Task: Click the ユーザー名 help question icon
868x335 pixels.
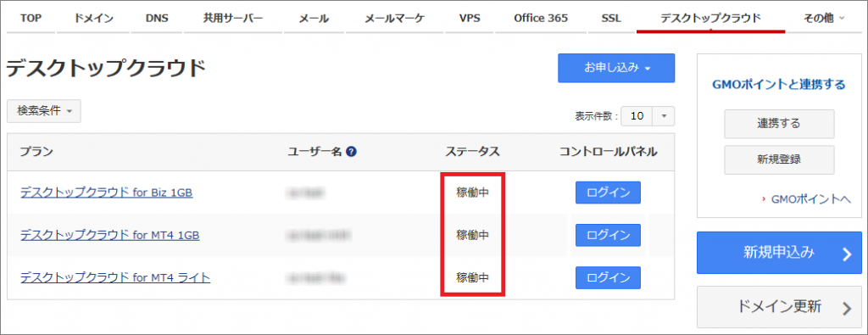Action: click(x=351, y=152)
